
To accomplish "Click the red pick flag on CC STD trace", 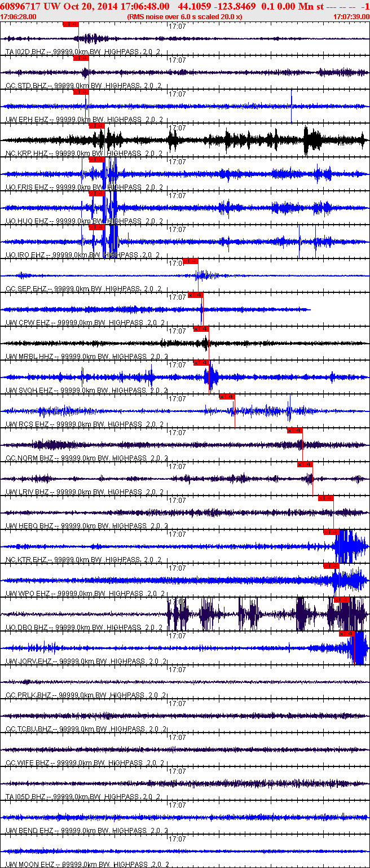I will click(81, 58).
